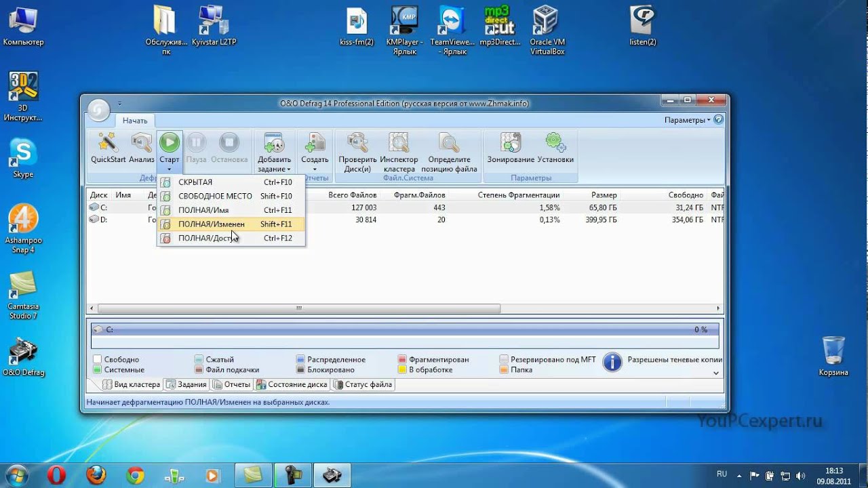Select ПОЛНАЯ/Доступ defrag method
This screenshot has height=488, width=868.
point(231,238)
